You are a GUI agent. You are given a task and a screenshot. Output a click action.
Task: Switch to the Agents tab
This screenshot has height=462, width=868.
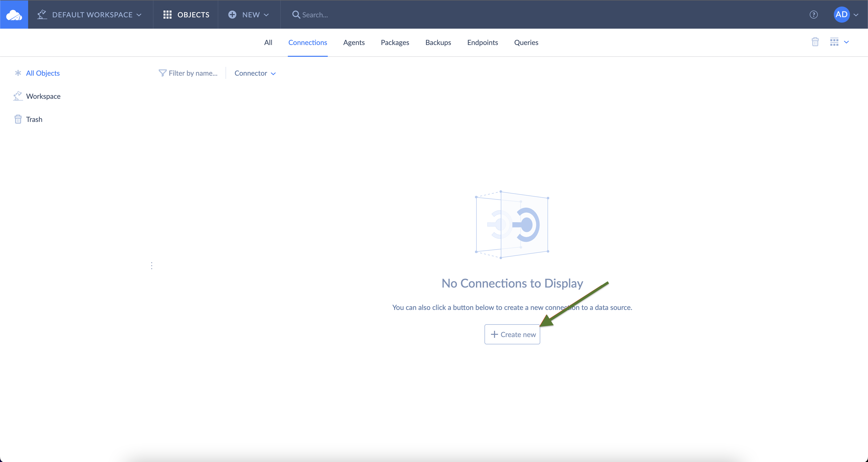354,42
